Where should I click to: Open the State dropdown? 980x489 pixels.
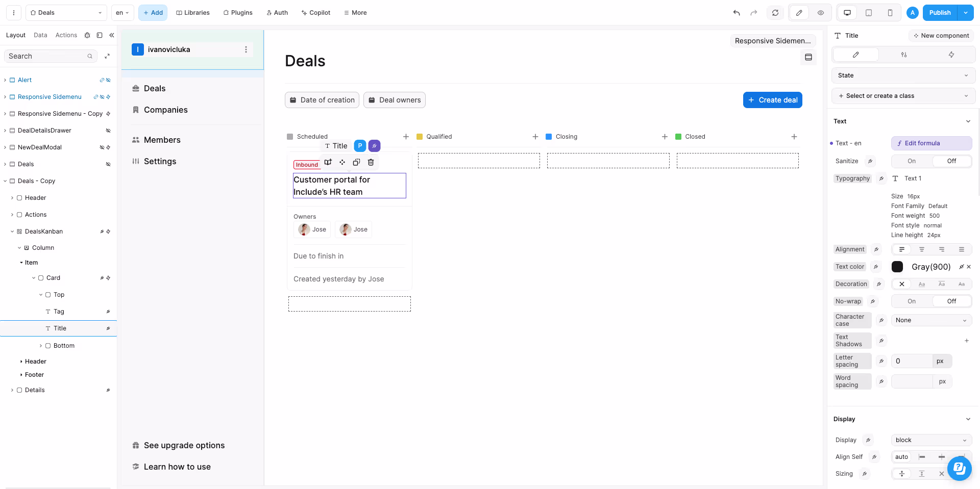tap(903, 75)
